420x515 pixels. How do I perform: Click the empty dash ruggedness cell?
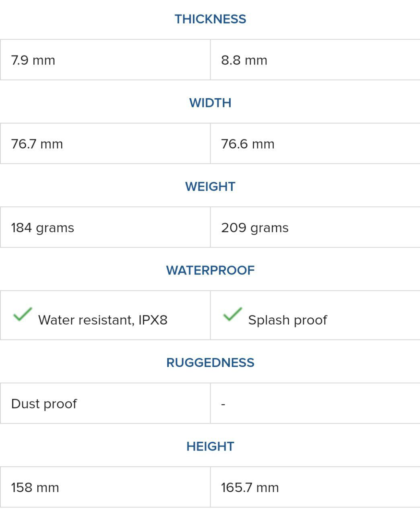tap(315, 403)
